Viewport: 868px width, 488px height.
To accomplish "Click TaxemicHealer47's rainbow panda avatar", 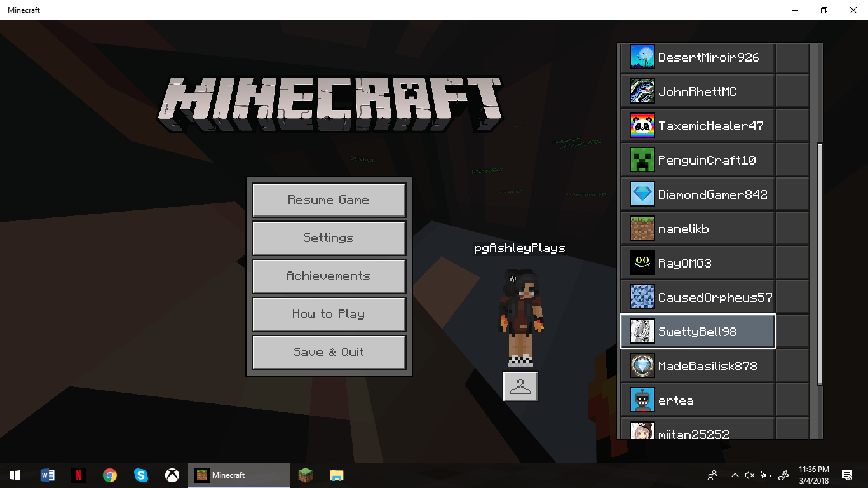I will pos(642,126).
